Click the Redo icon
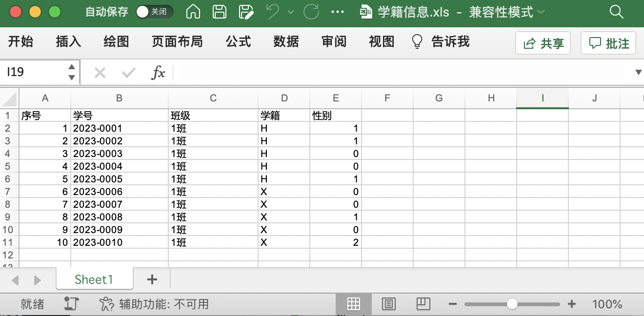Viewport: 644px width, 316px height. (x=311, y=12)
